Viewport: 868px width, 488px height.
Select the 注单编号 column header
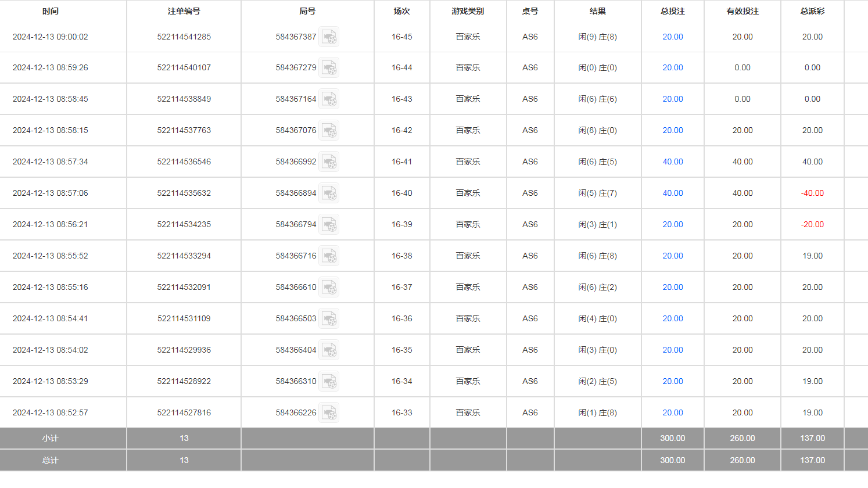tap(184, 11)
